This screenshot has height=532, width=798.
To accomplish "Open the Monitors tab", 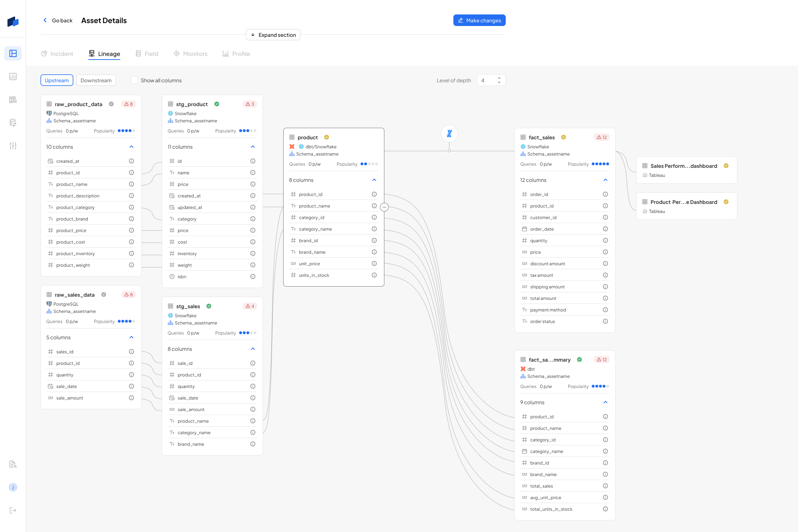I will click(190, 54).
